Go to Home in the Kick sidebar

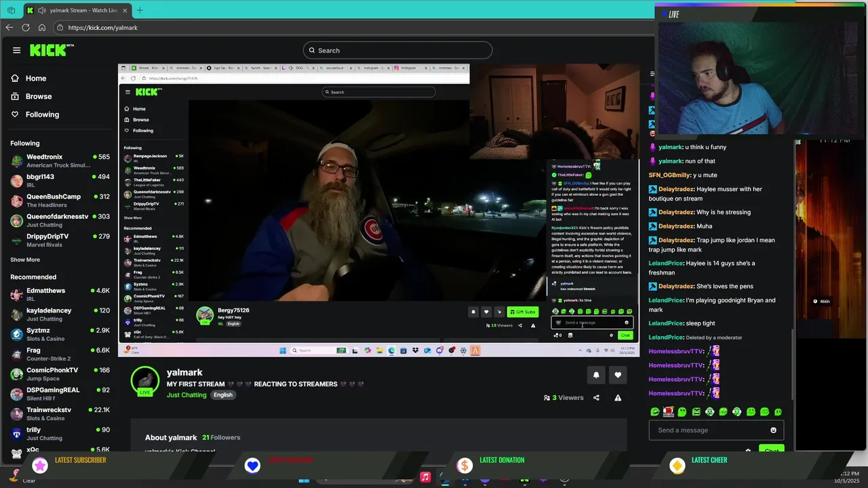(36, 79)
